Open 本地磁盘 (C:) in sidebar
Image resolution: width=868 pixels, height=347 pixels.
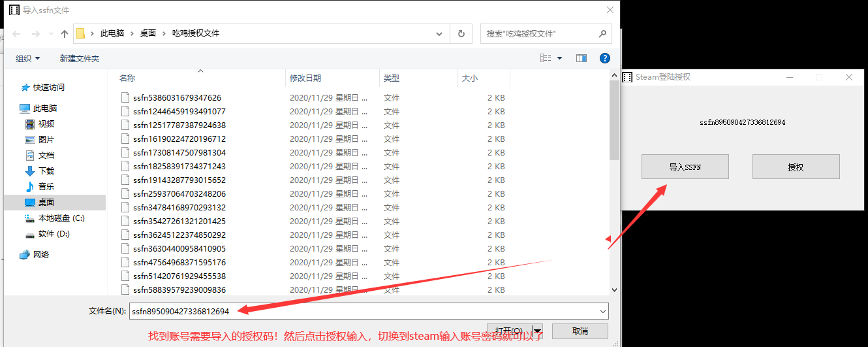[x=61, y=218]
